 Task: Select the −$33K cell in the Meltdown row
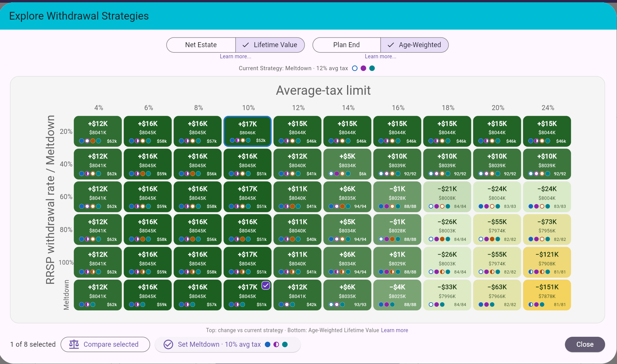[447, 295]
